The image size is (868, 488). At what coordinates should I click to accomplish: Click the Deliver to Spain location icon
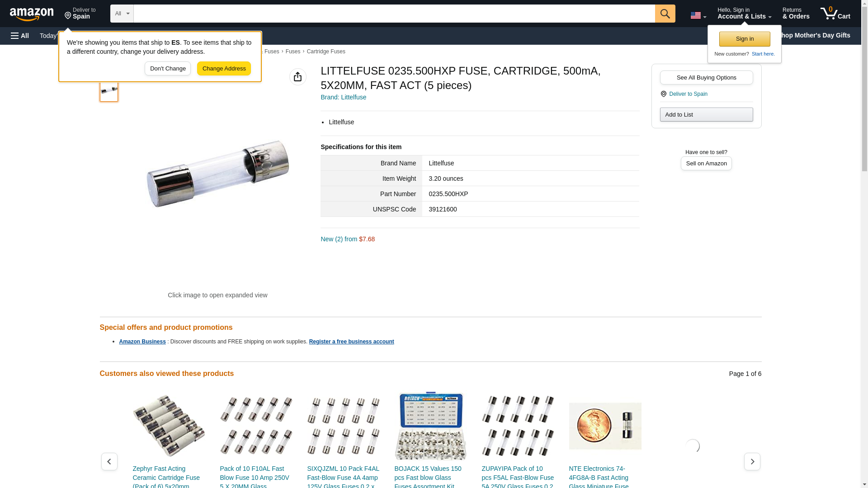663,94
